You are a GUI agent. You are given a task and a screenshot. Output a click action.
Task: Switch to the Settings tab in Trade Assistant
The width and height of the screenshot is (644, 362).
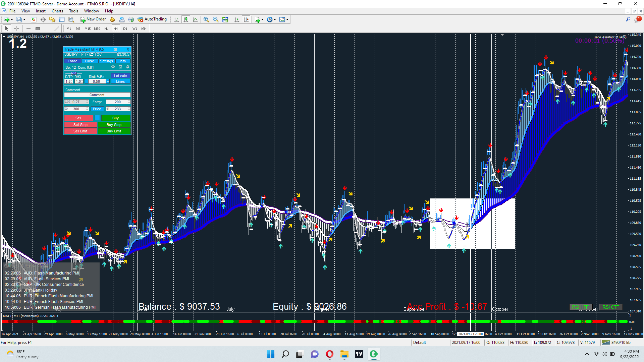(x=106, y=61)
